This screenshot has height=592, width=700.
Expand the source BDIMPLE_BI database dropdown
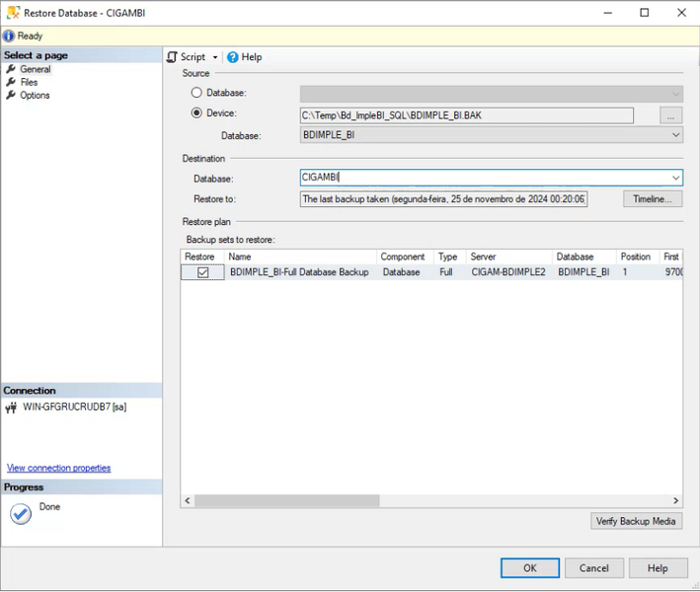(x=676, y=135)
